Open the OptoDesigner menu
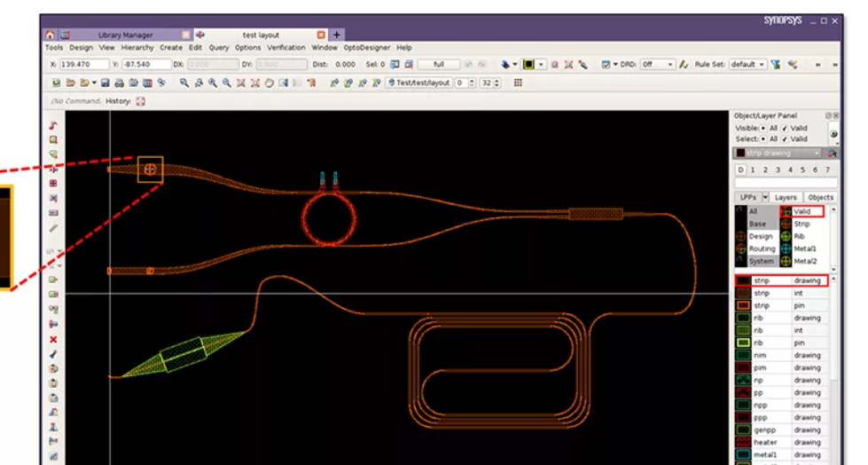The image size is (868, 465). [x=367, y=48]
